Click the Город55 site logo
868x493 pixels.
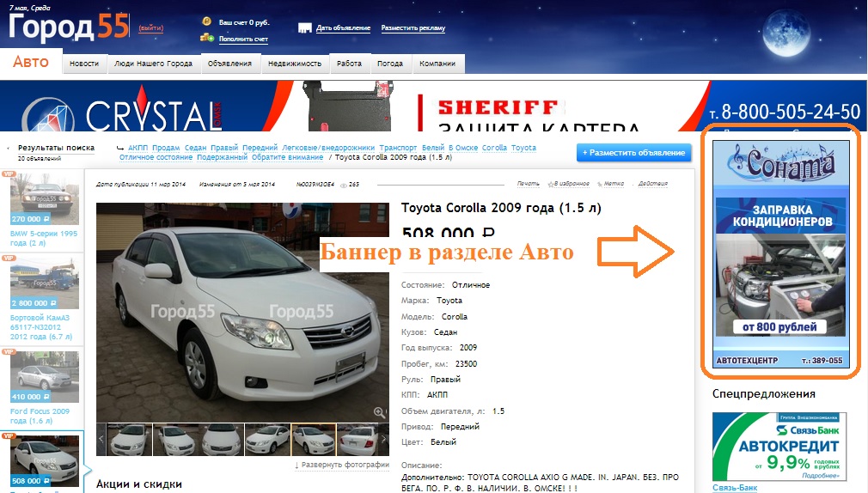point(69,27)
